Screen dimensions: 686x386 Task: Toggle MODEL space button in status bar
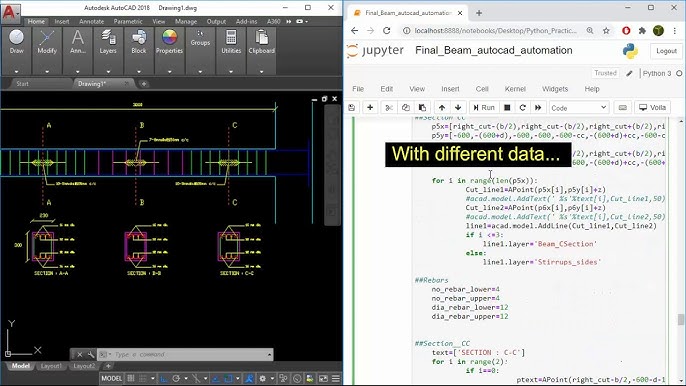[112, 378]
